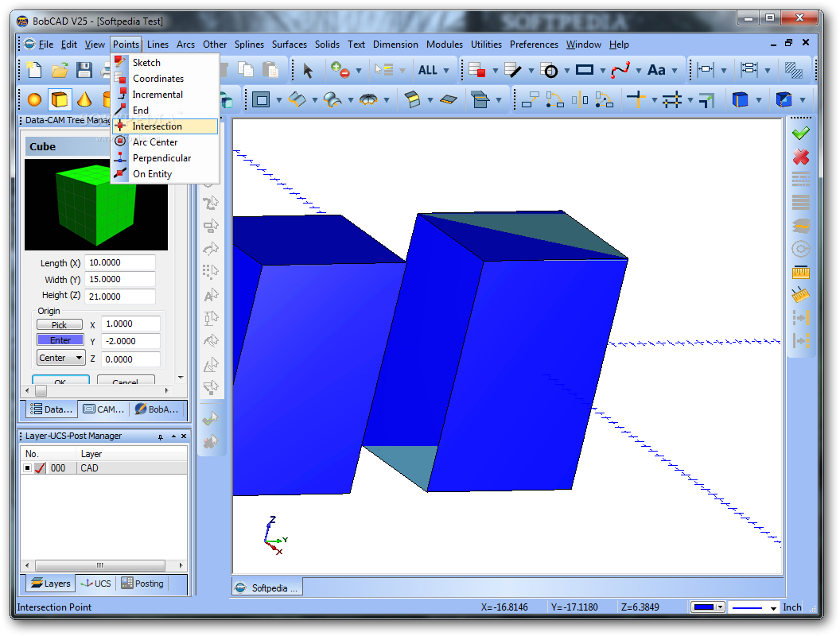Click the New file icon
Screen dimensions: 840x636
coord(35,70)
